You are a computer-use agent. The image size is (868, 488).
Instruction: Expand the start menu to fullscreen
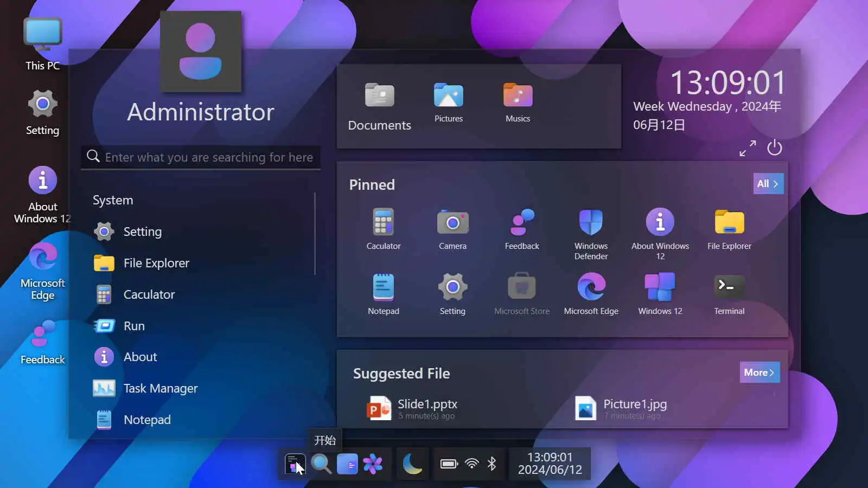[748, 148]
